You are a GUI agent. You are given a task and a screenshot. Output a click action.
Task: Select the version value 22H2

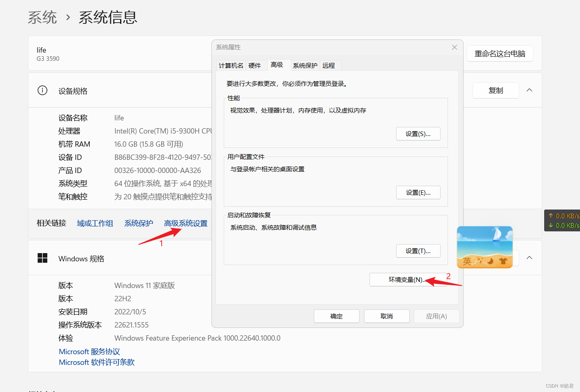[x=123, y=299]
